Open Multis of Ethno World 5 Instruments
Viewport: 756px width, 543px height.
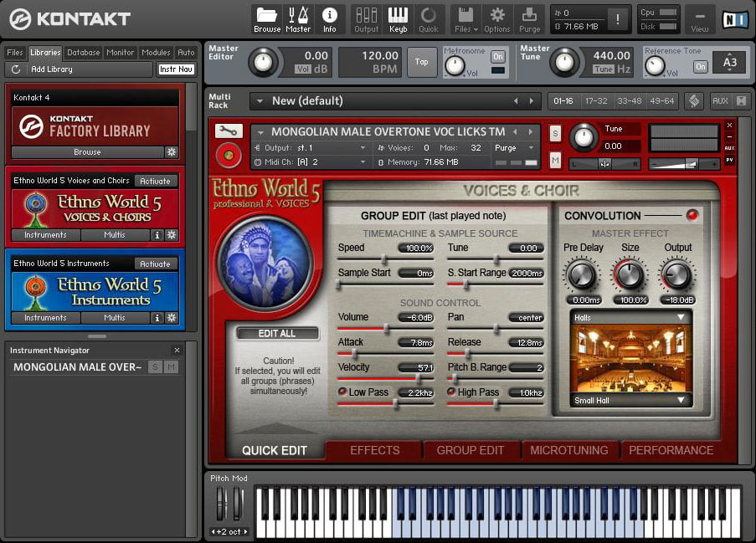115,318
